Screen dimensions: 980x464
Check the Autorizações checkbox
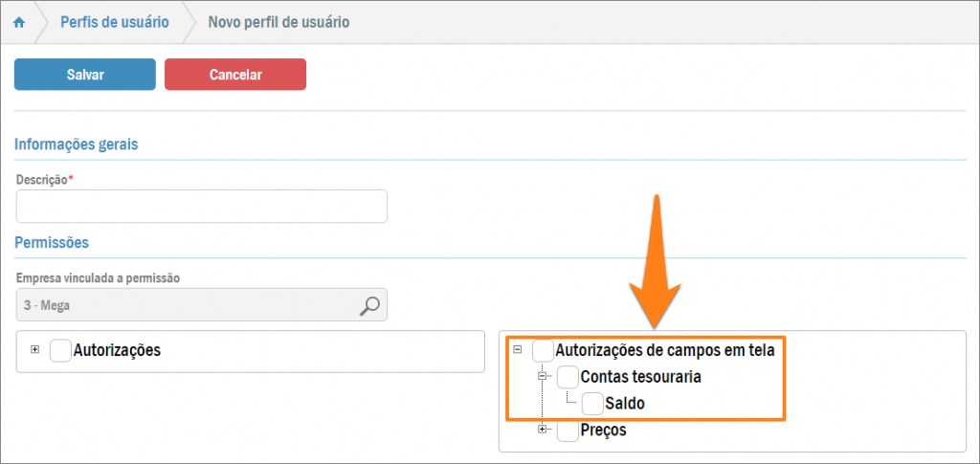pyautogui.click(x=60, y=350)
